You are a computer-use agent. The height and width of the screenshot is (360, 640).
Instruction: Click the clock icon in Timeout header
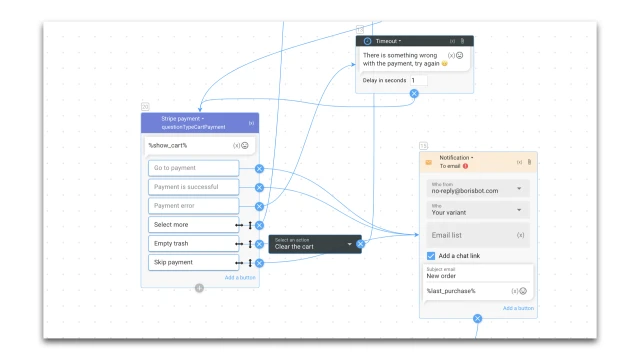tap(367, 41)
